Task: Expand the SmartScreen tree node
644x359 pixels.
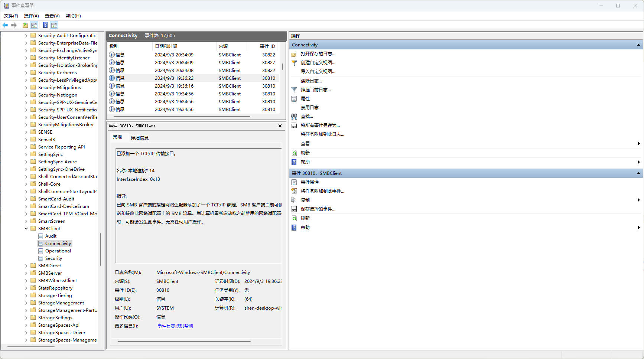Action: (26, 221)
